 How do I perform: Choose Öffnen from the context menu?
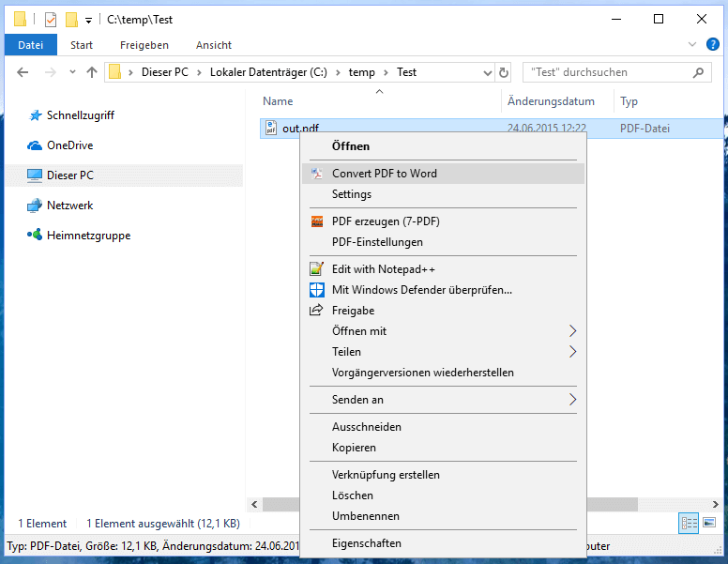click(443, 146)
